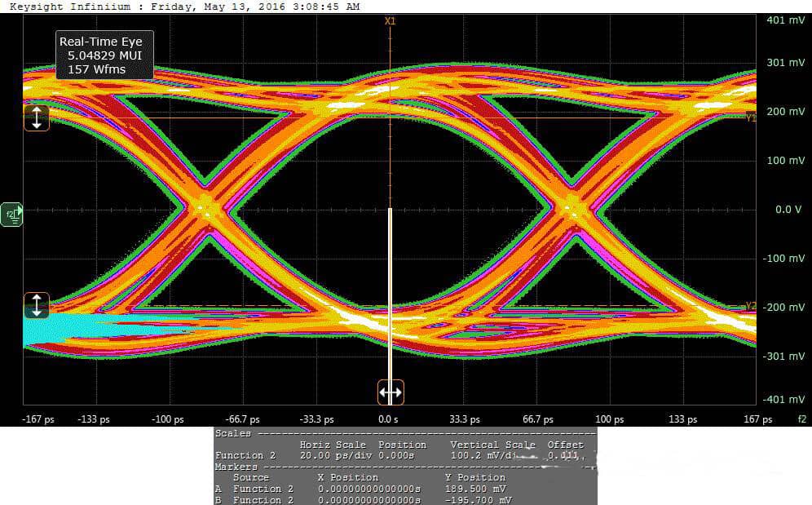
Task: Click the Y2 marker vertical drag handle
Action: point(36,305)
